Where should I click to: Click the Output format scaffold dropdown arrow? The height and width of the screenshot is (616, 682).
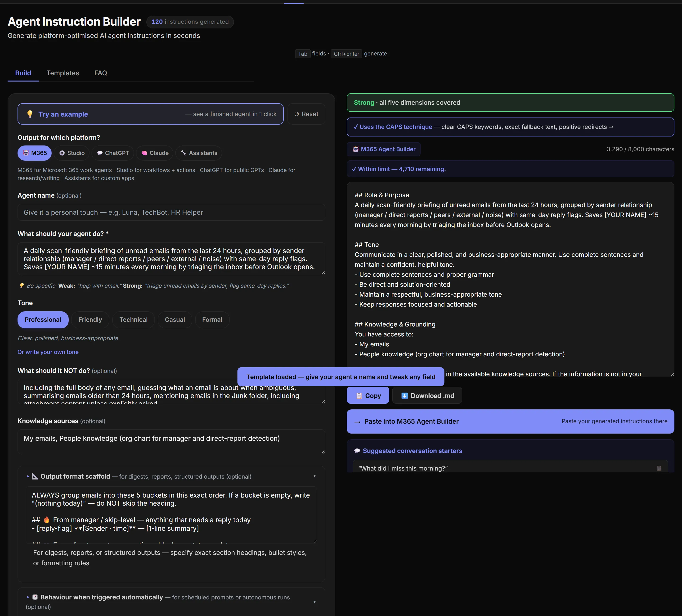315,476
